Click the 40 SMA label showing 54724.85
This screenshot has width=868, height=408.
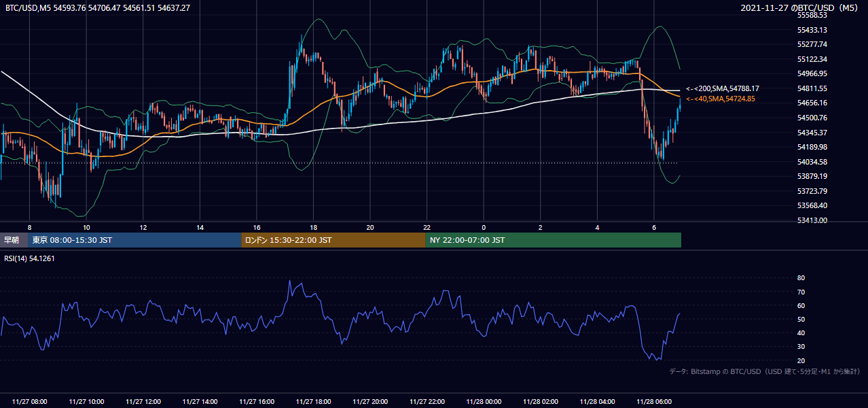(720, 99)
